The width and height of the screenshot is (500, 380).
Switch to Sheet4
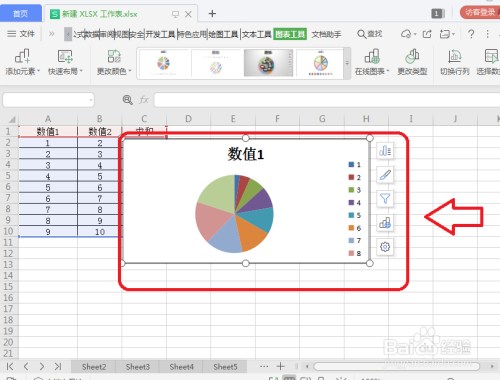pos(181,367)
